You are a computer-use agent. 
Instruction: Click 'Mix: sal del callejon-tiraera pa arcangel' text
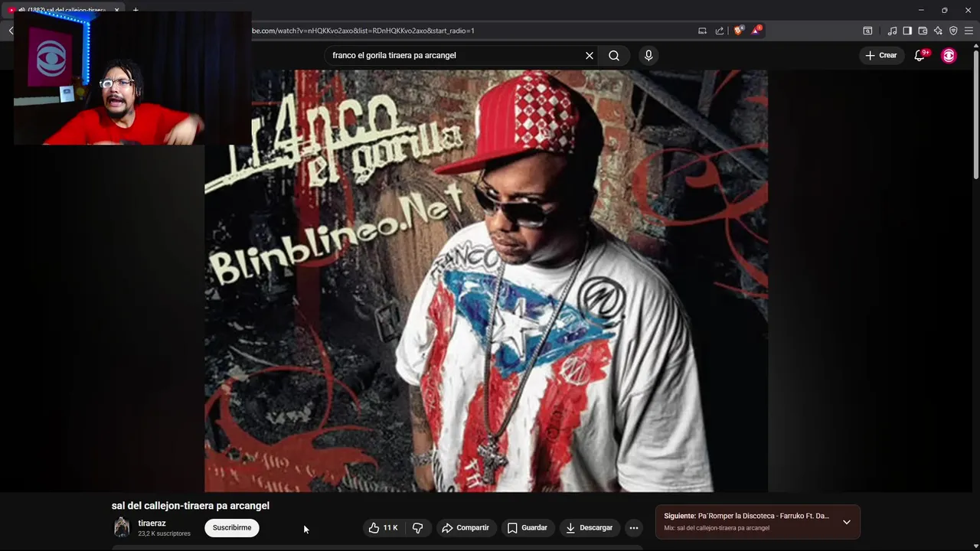[x=717, y=528]
